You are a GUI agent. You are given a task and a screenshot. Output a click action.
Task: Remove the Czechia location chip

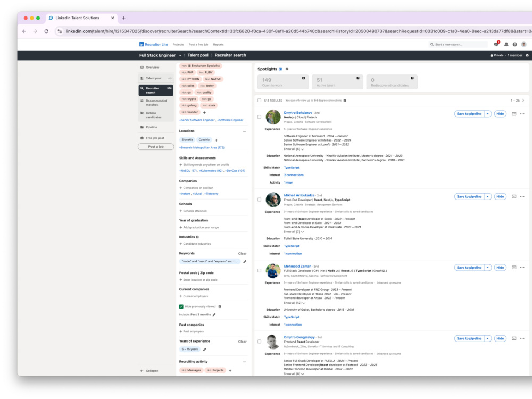[204, 140]
